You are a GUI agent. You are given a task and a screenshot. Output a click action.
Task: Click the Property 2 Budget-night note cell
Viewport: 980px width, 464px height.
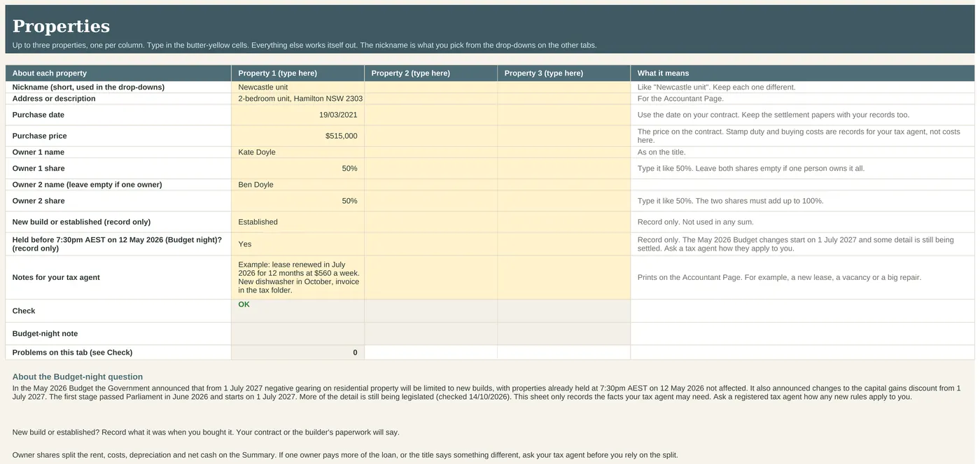coord(430,334)
